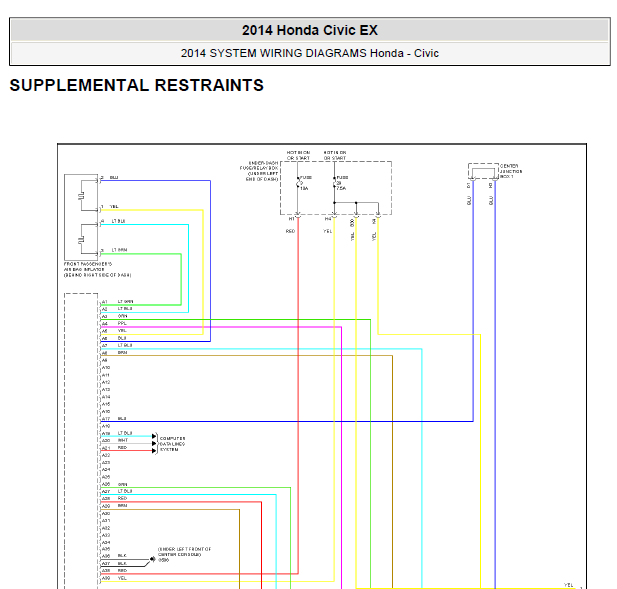The image size is (617, 589).
Task: Click the "Under left front of center console" note
Action: [x=185, y=552]
